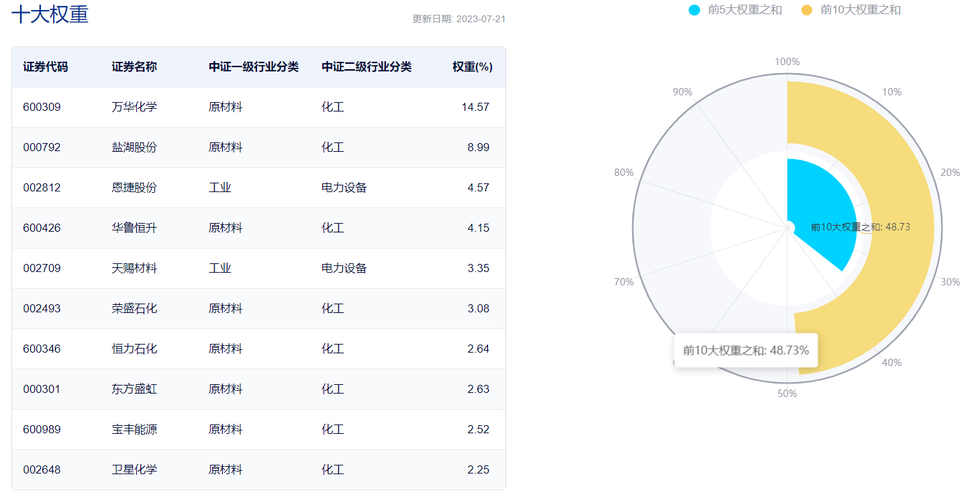This screenshot has height=493, width=980.
Task: Select the 盐湖股份 row name
Action: (134, 148)
